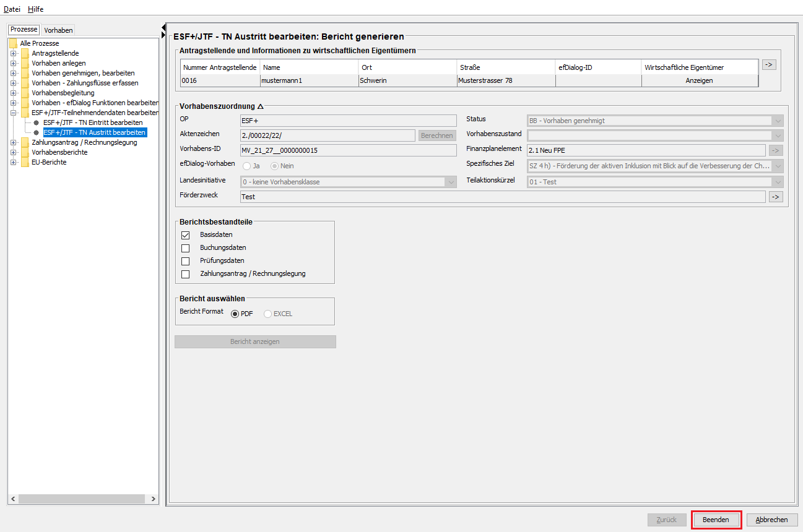803x532 pixels.
Task: Expand the Antragstellende tree node
Action: (13, 53)
